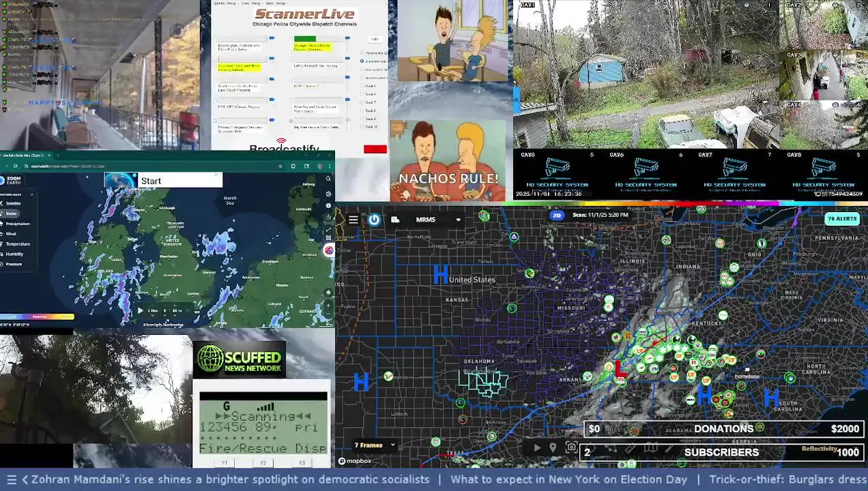Toggle the 2D view mode button

click(557, 215)
